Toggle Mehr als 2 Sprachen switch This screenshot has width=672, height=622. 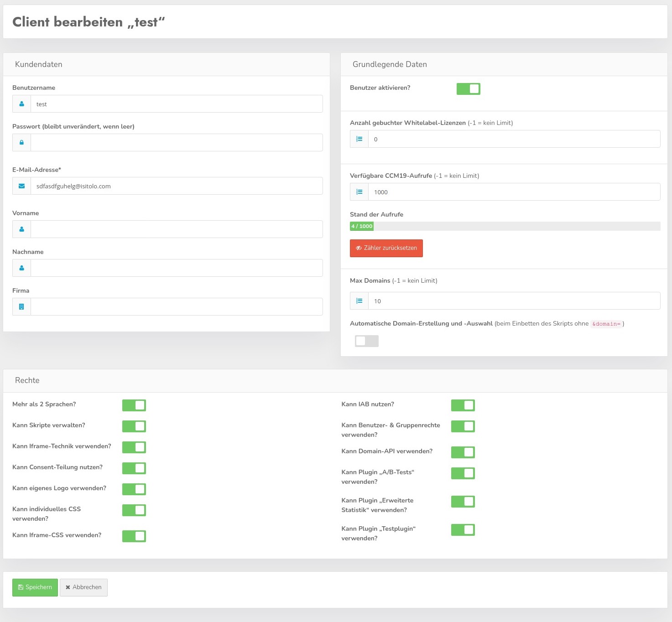(134, 405)
